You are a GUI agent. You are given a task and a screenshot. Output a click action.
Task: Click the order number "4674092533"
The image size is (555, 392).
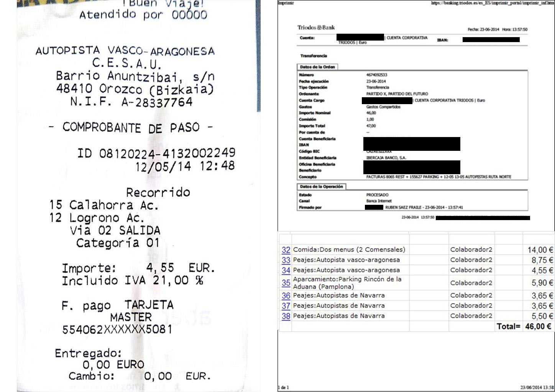[376, 75]
